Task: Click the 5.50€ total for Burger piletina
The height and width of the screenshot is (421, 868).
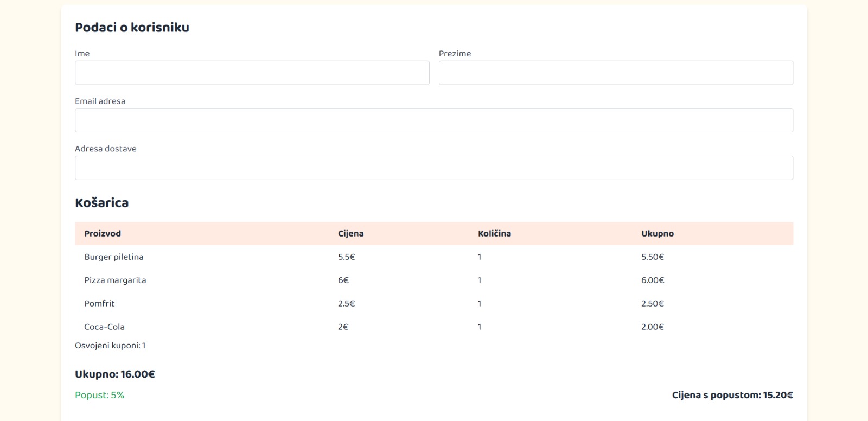Action: click(x=652, y=257)
